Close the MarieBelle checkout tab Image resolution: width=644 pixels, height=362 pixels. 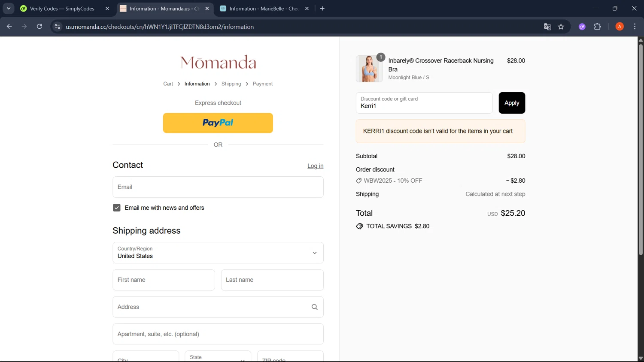[307, 9]
